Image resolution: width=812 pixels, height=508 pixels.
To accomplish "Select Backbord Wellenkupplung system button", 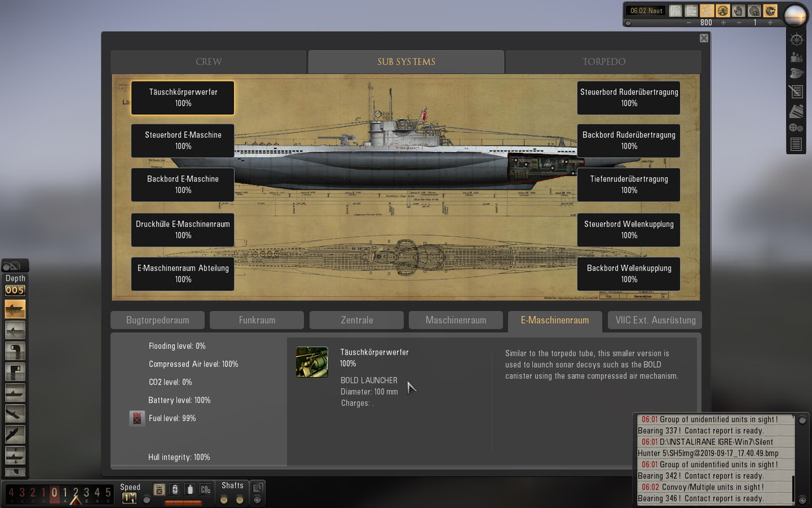I will pos(629,274).
